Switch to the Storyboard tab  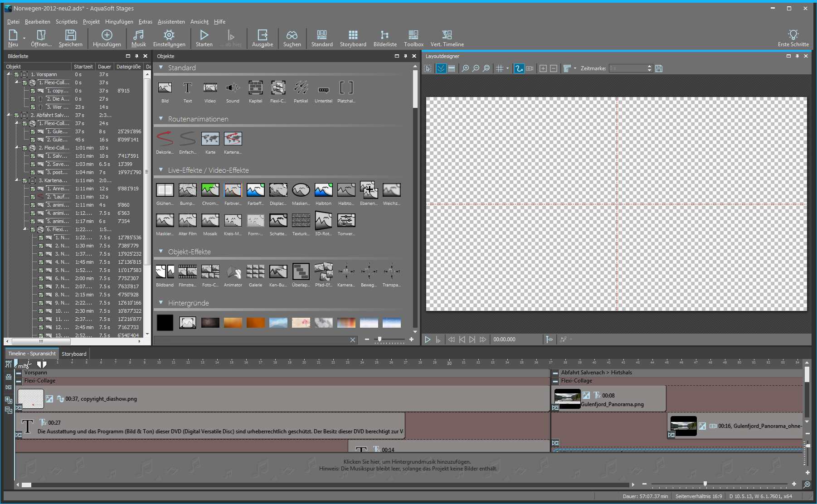point(74,354)
